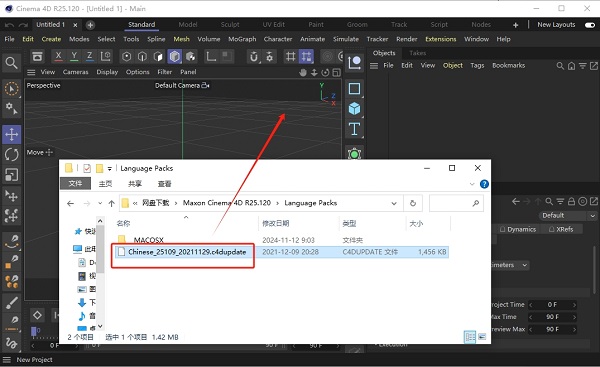Select the Scale tool in left palette
This screenshot has width=600, height=367.
click(11, 175)
